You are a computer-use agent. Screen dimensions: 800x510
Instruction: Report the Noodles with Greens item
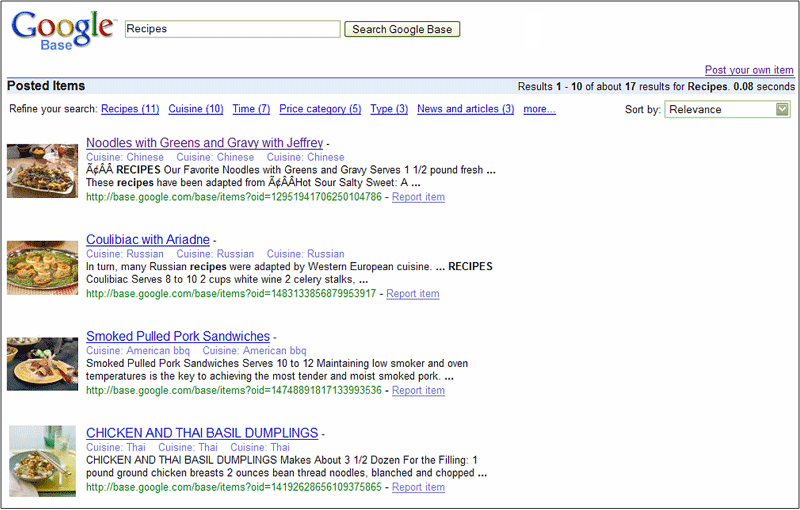418,197
